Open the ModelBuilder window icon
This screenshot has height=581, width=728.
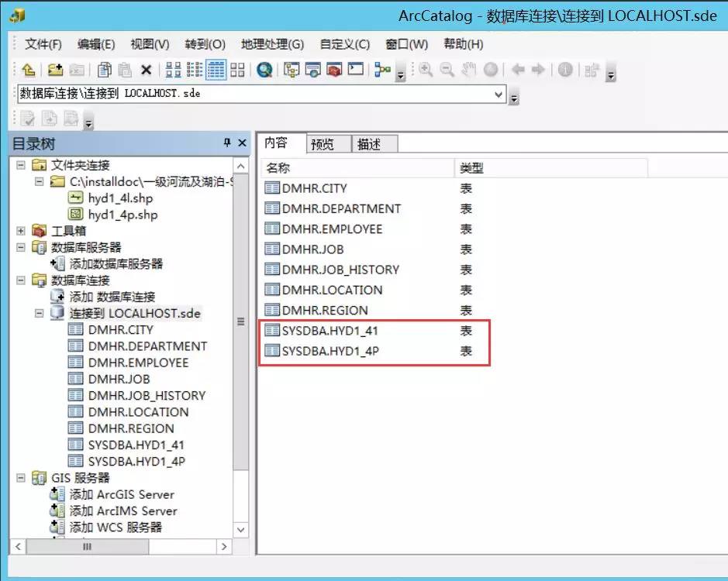(x=382, y=70)
